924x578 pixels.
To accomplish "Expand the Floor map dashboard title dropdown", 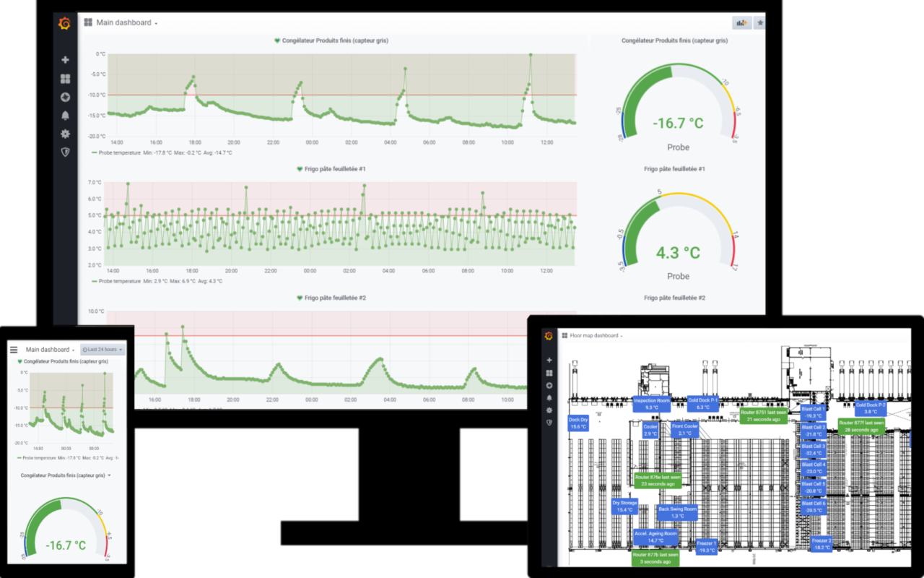I will 596,335.
